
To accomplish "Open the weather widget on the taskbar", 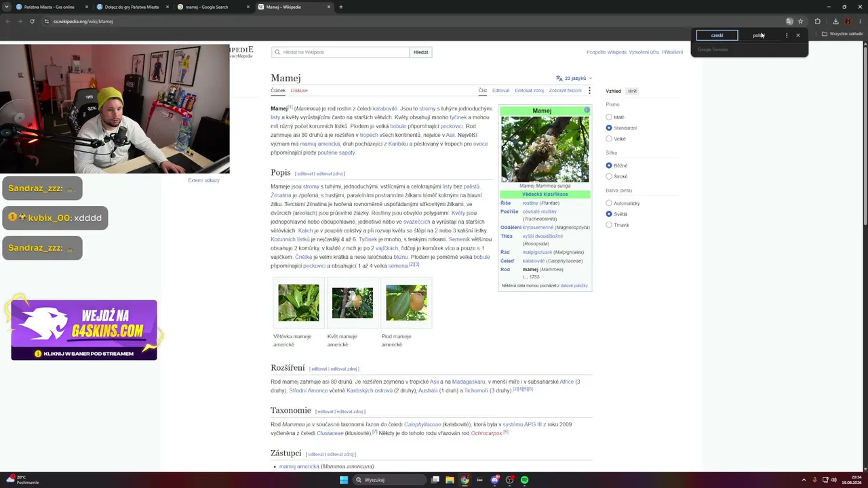I will pyautogui.click(x=22, y=480).
